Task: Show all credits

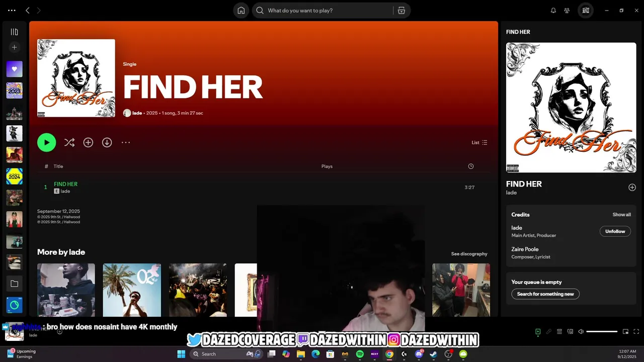Action: tap(621, 215)
